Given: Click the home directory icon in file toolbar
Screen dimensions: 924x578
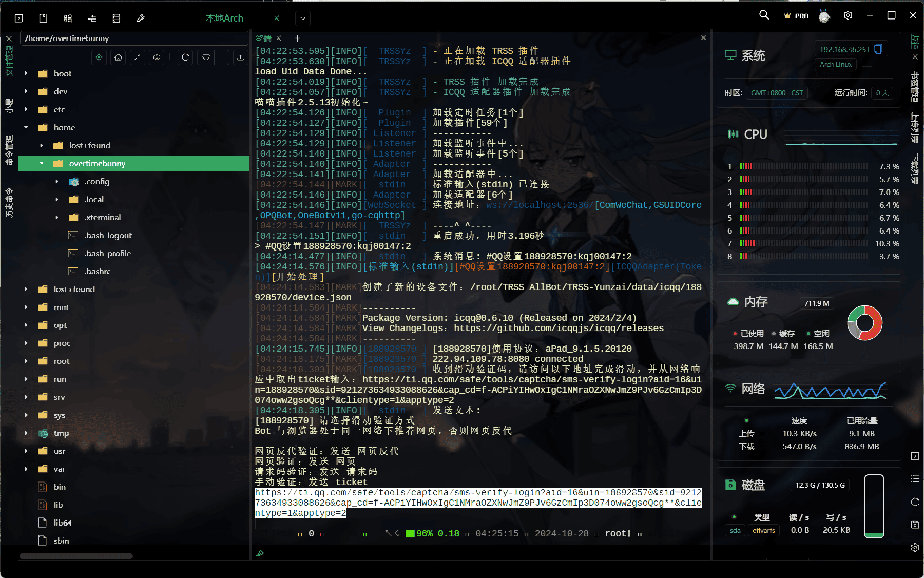Looking at the screenshot, I should [119, 57].
